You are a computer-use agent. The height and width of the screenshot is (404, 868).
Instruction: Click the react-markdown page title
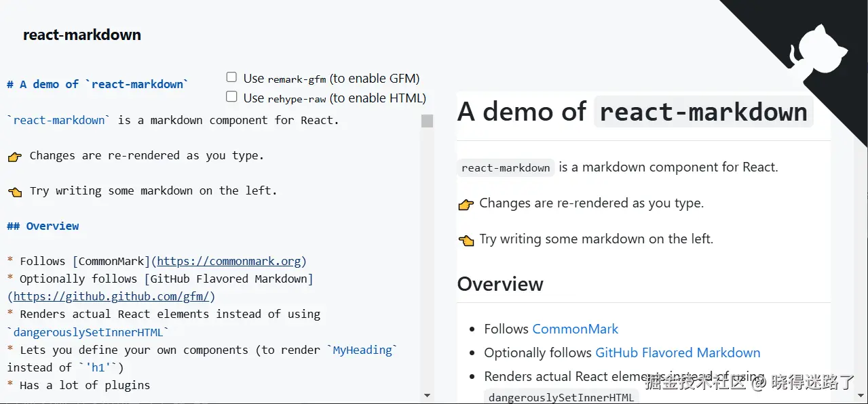tap(82, 35)
